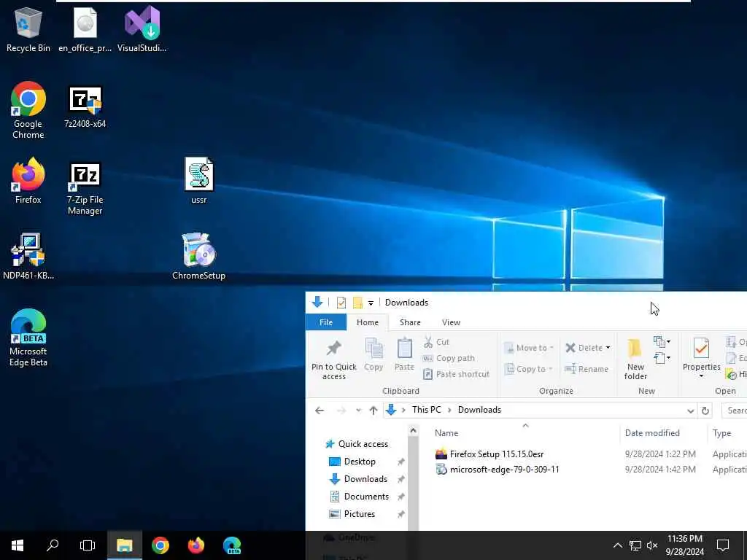Click Copy path in Clipboard group
The image size is (747, 560).
tap(449, 358)
